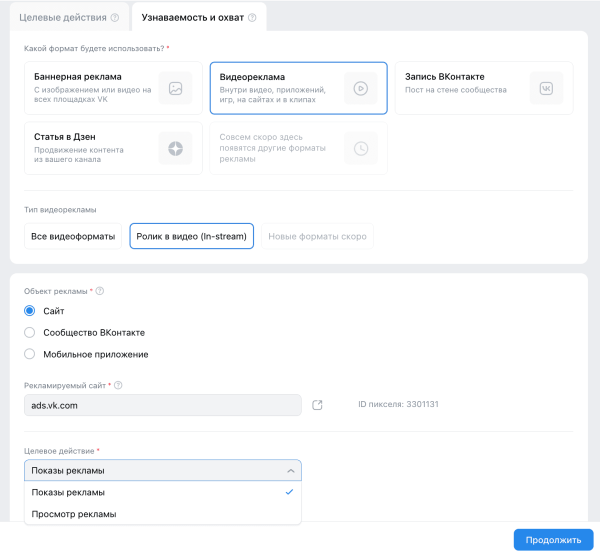The image size is (600, 554).
Task: Switch to Целевые действия tab
Action: [x=62, y=17]
